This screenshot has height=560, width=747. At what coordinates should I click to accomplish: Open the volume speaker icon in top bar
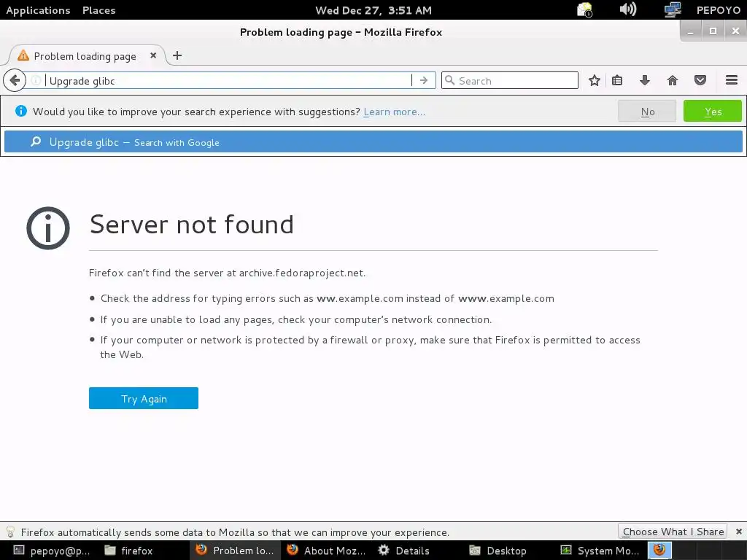627,9
